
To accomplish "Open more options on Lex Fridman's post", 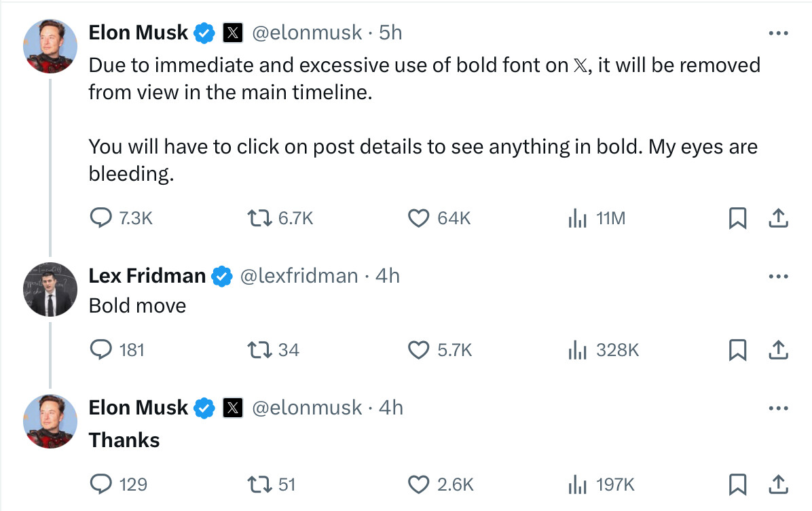I will (778, 277).
